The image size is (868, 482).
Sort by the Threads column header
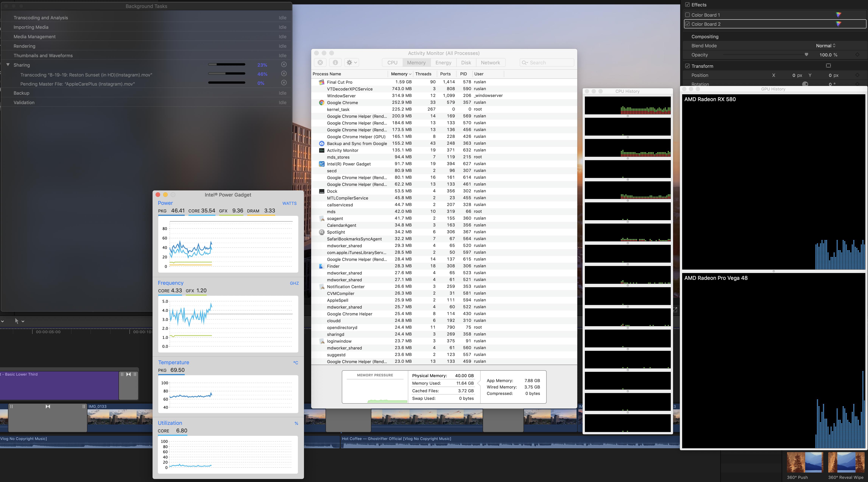pos(423,74)
